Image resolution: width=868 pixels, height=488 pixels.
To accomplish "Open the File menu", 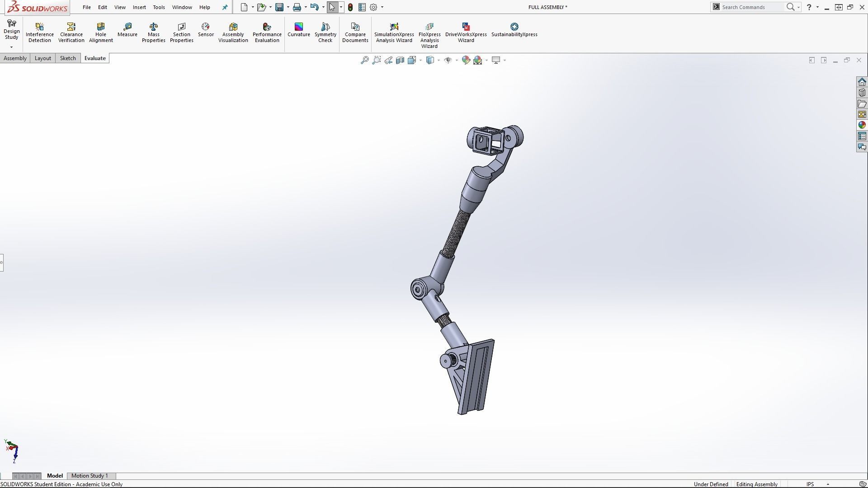I will (x=87, y=7).
